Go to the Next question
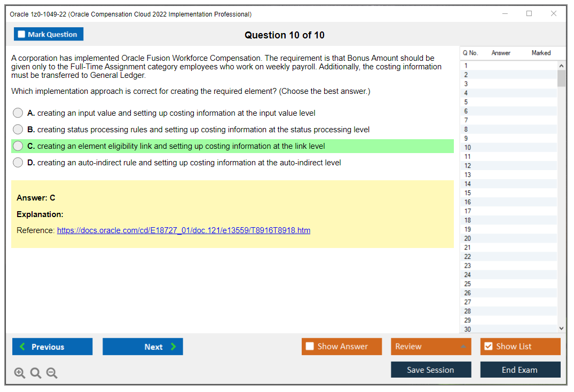574x392 pixels. [143, 347]
